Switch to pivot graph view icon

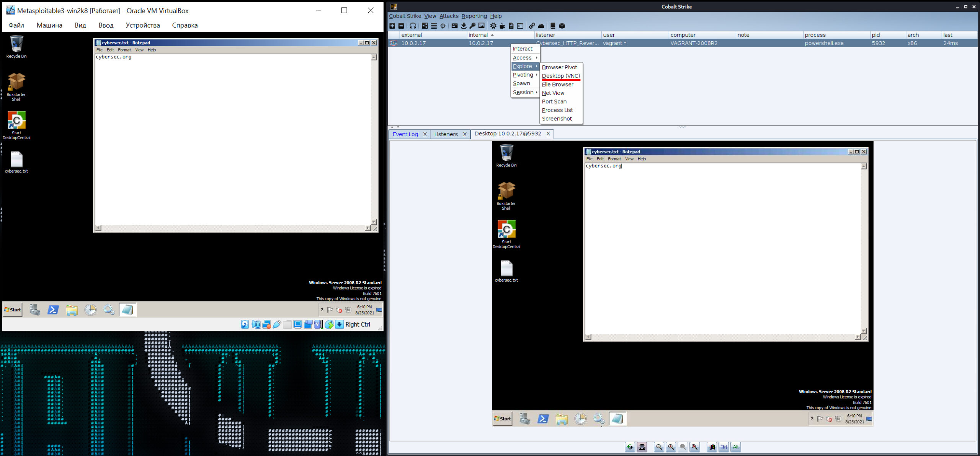click(425, 26)
